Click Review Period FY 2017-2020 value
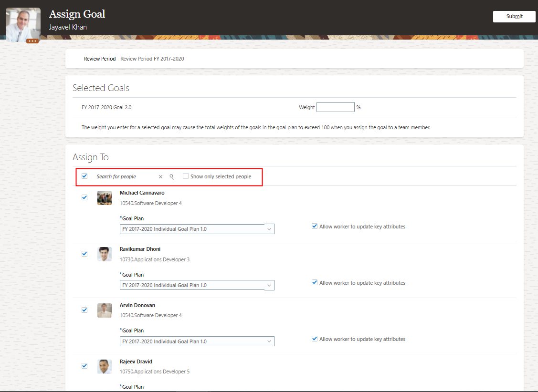This screenshot has height=392, width=538. coord(152,59)
